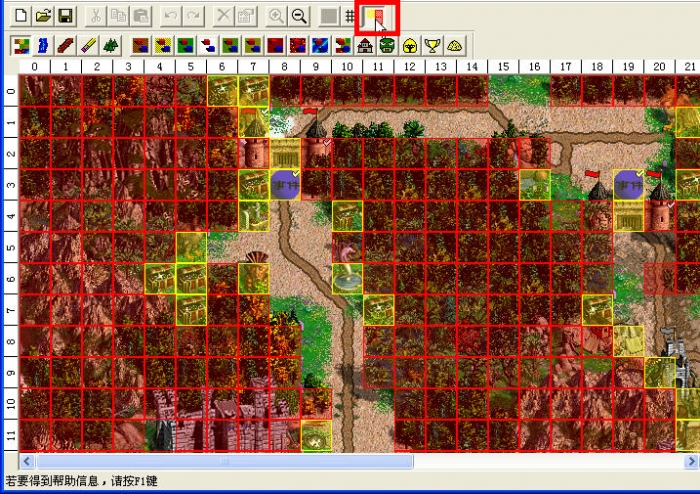
Task: Select treasure chest tile at column 7 row 0
Action: (254, 91)
